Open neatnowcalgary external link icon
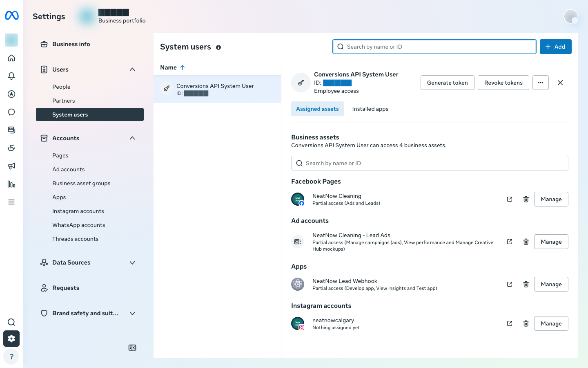 click(510, 323)
